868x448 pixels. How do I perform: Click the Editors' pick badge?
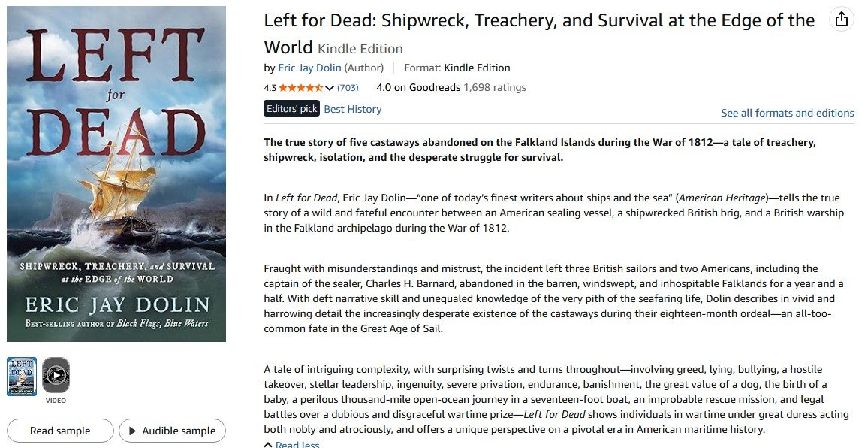(291, 107)
